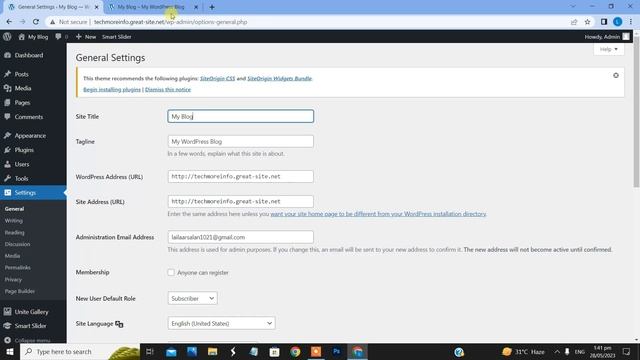Click the WordPress Address URL field
The image size is (640, 360).
coord(240,177)
